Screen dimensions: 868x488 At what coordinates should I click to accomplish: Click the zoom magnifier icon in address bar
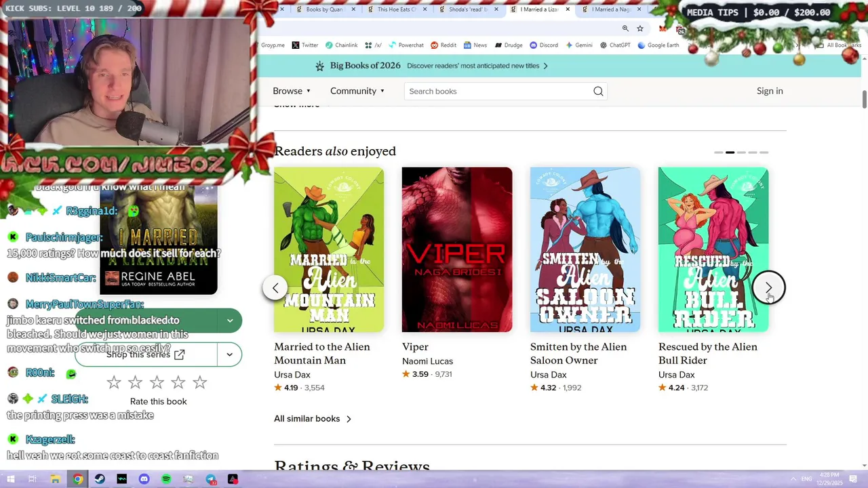[x=625, y=28]
